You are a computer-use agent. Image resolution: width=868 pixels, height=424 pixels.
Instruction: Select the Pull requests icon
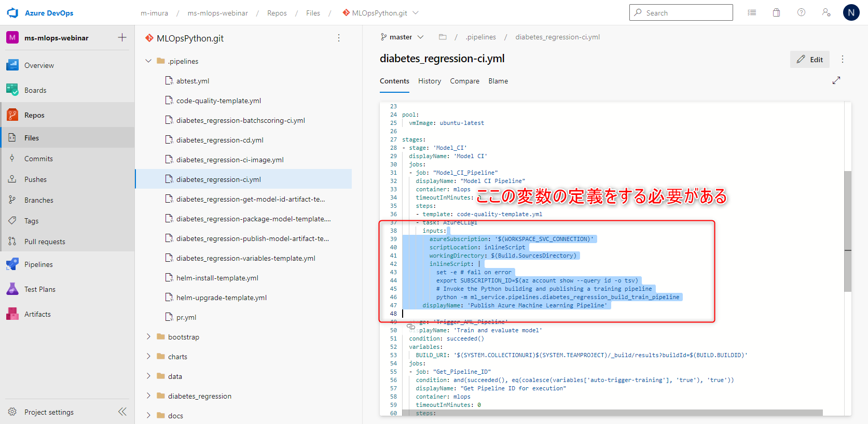click(x=12, y=242)
